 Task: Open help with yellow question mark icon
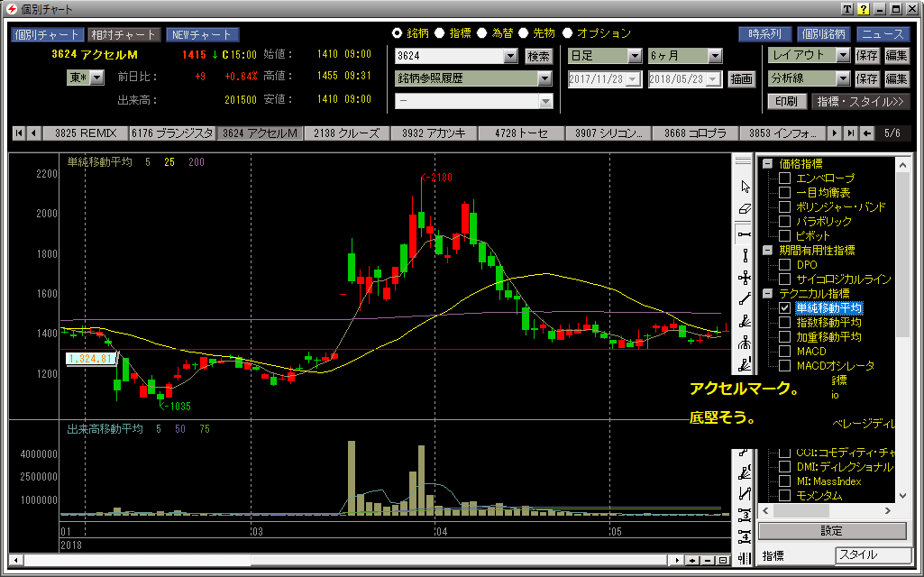pyautogui.click(x=864, y=9)
